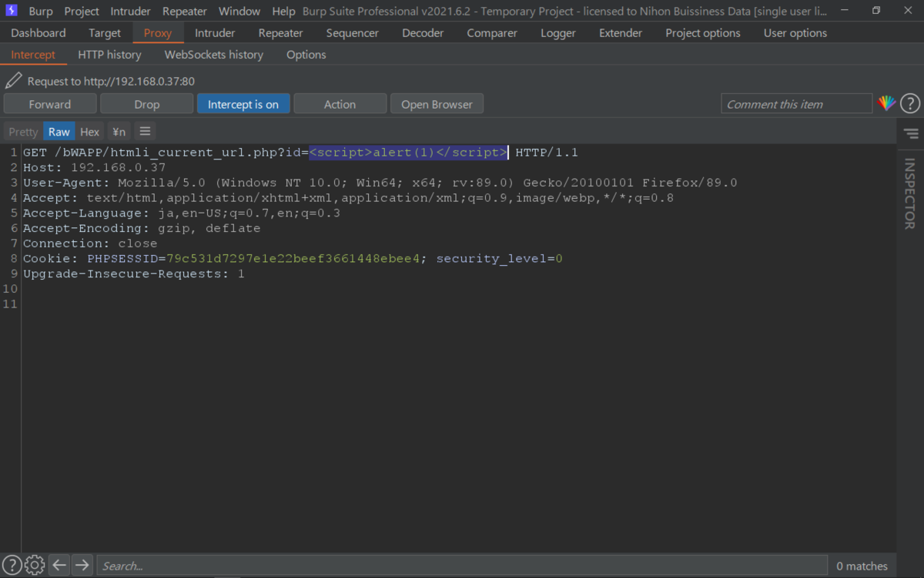This screenshot has height=578, width=924.
Task: Select the Intercept sub-tab
Action: tap(33, 55)
